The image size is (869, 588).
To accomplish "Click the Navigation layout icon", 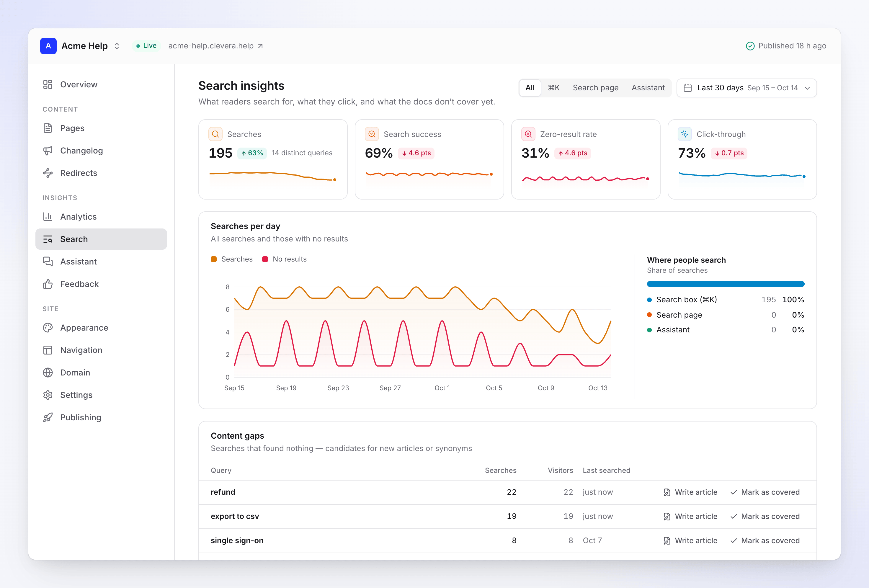I will pos(48,350).
